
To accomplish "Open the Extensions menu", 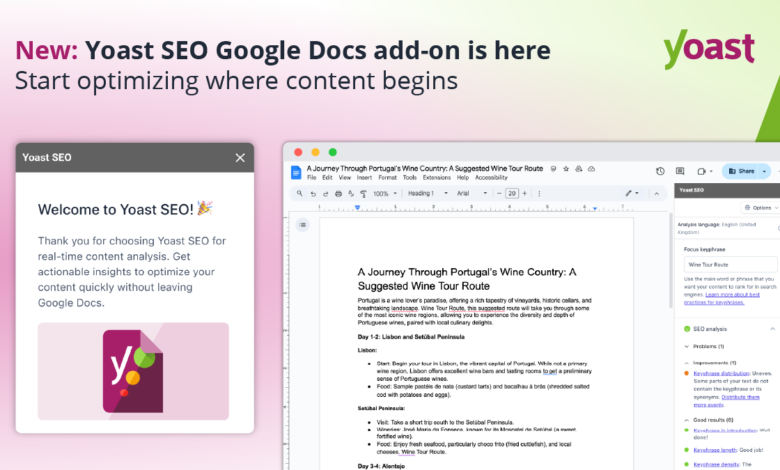I will coord(437,178).
